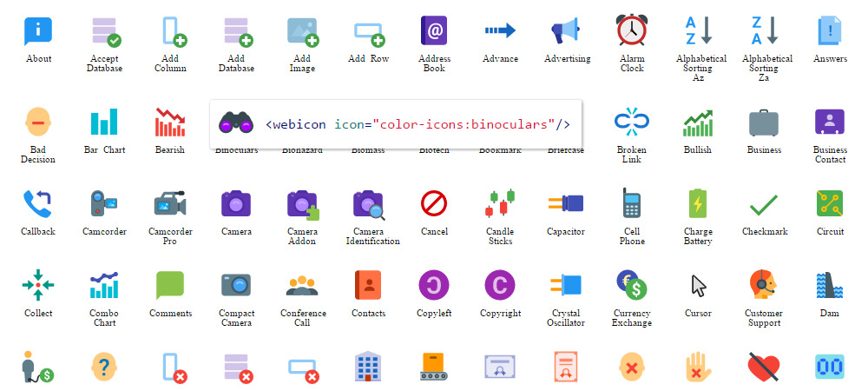Select the Add Image icon

coord(303,32)
